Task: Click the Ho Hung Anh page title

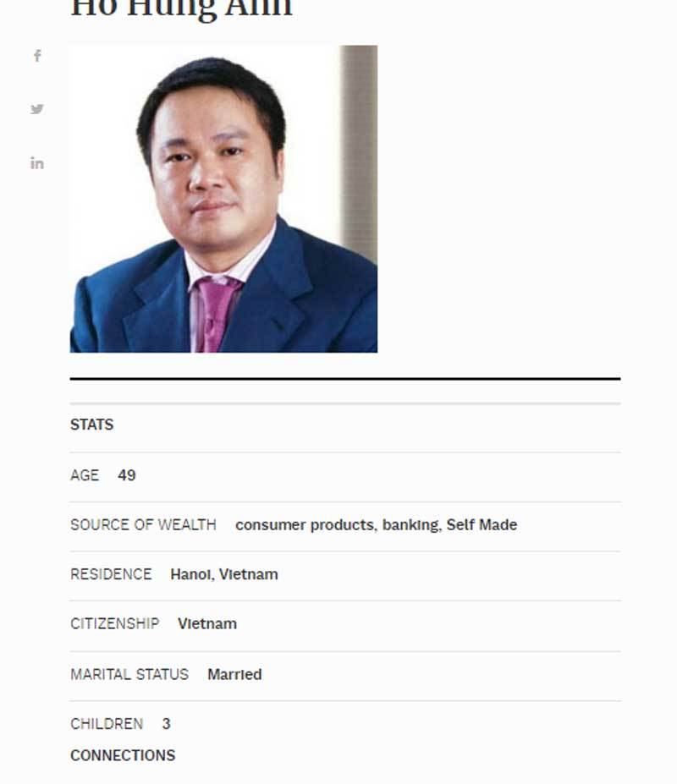Action: tap(182, 8)
